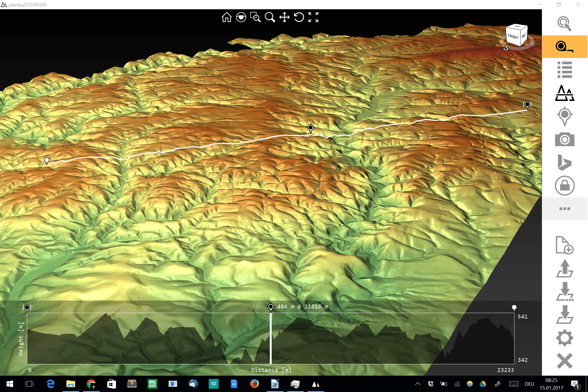588x392 pixels.
Task: Take a screenshot with the camera icon
Action: coord(565,139)
